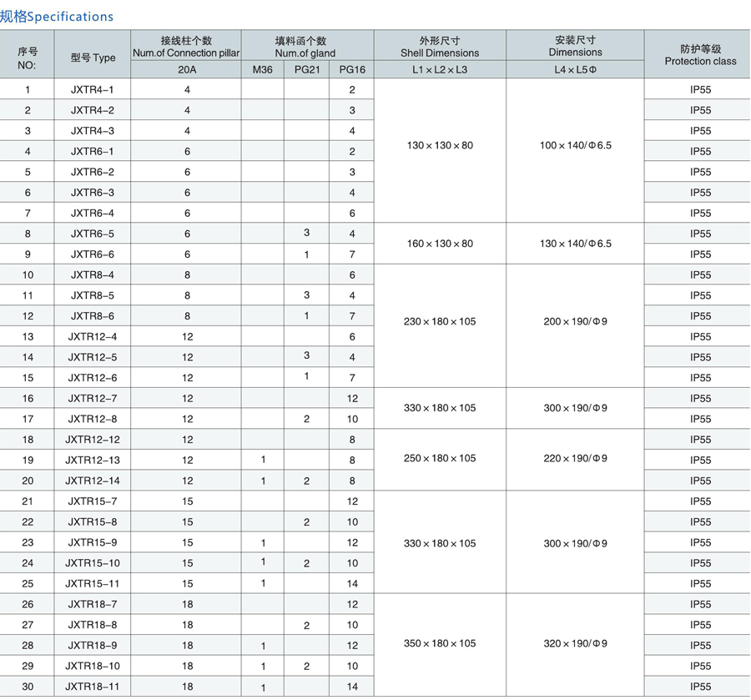Select the PG16 sub-header cell
Screen dimensions: 751x700
[x=352, y=70]
